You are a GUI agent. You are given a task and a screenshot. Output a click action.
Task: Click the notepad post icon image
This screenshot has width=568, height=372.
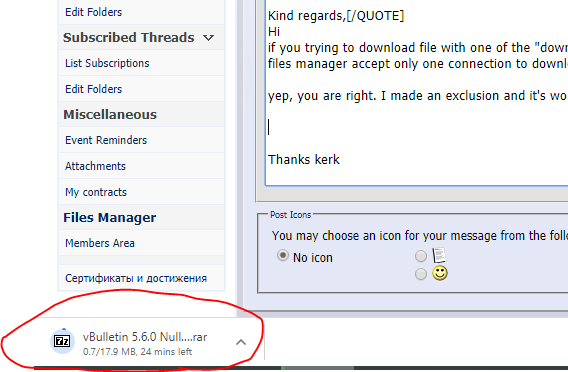[x=439, y=255]
